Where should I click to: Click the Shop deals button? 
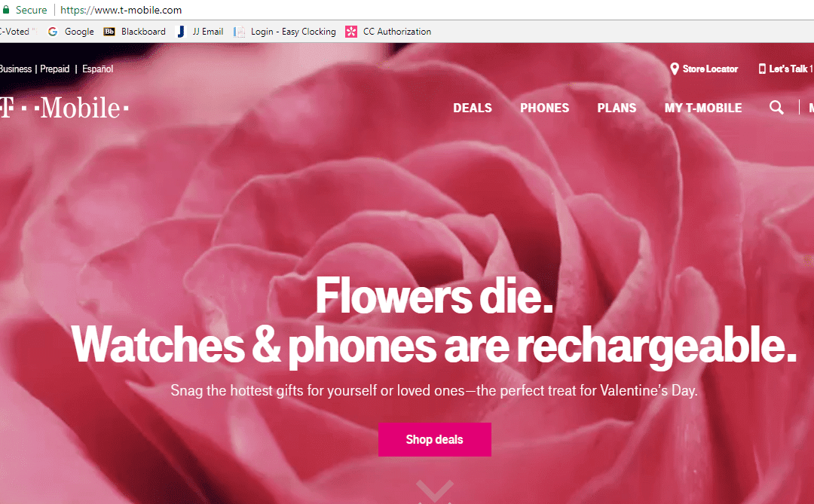pos(434,439)
